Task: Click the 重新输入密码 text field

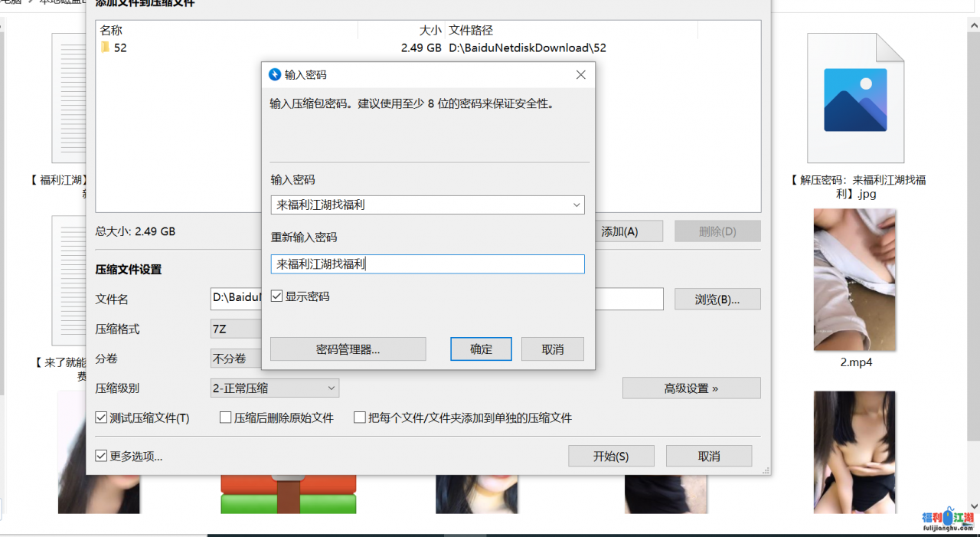Action: pyautogui.click(x=427, y=264)
